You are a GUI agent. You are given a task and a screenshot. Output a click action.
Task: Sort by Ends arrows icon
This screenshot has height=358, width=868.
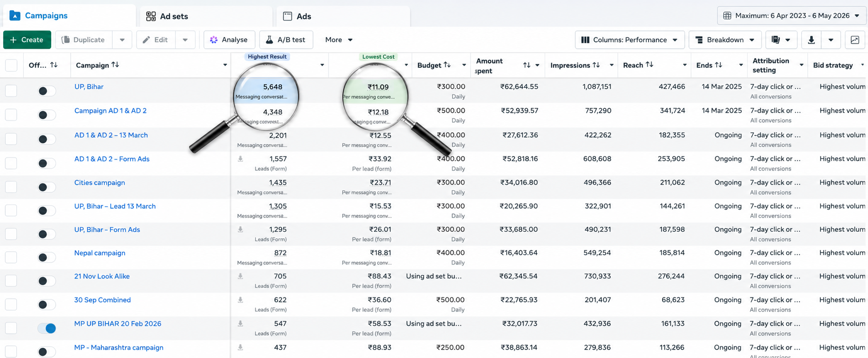(x=718, y=65)
